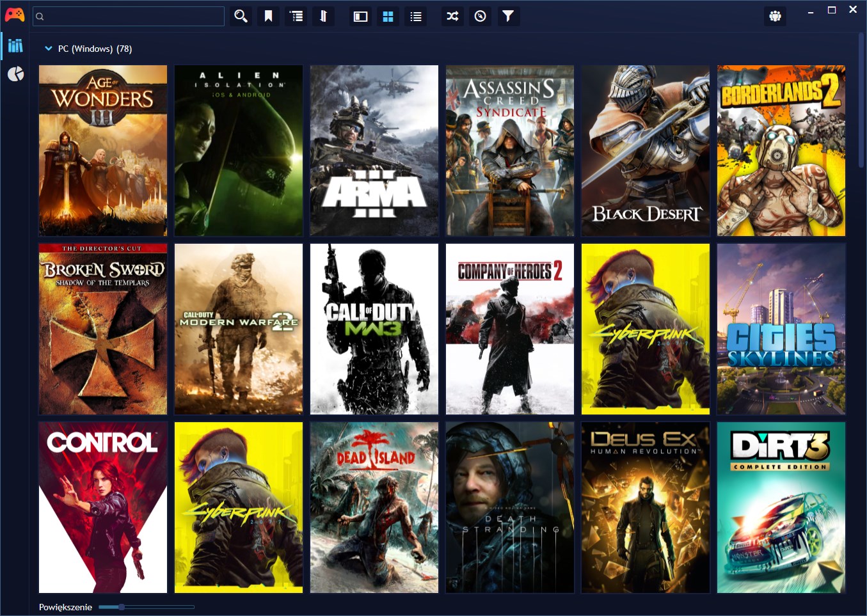This screenshot has width=867, height=616.
Task: Select the Death Stranding game cover
Action: (x=509, y=507)
